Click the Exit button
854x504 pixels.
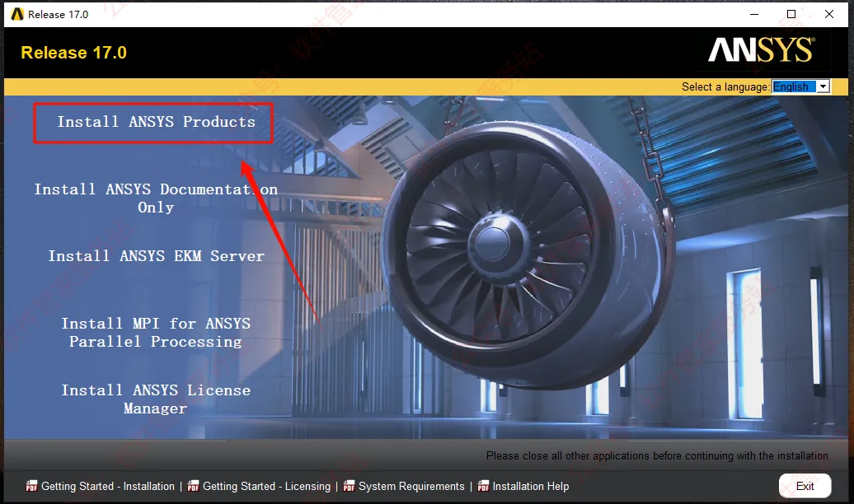[805, 486]
